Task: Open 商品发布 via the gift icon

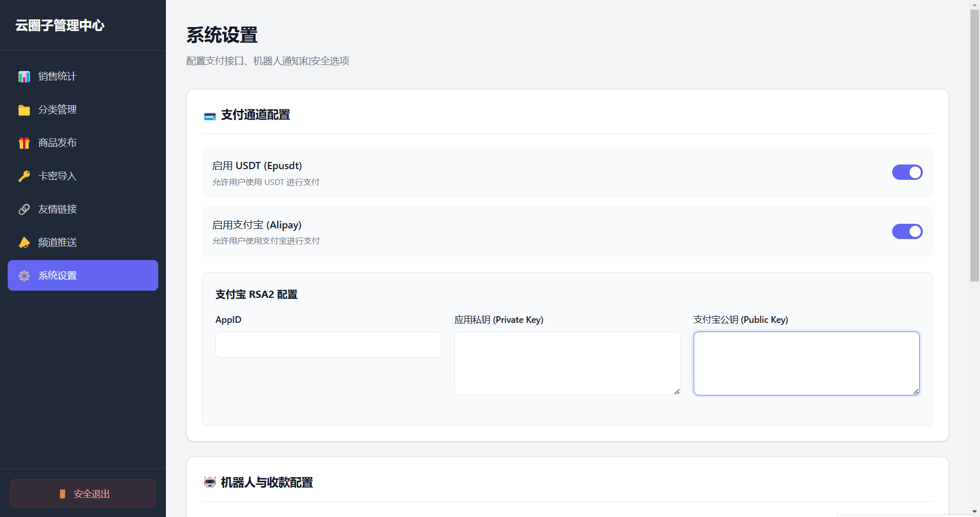Action: (x=24, y=143)
